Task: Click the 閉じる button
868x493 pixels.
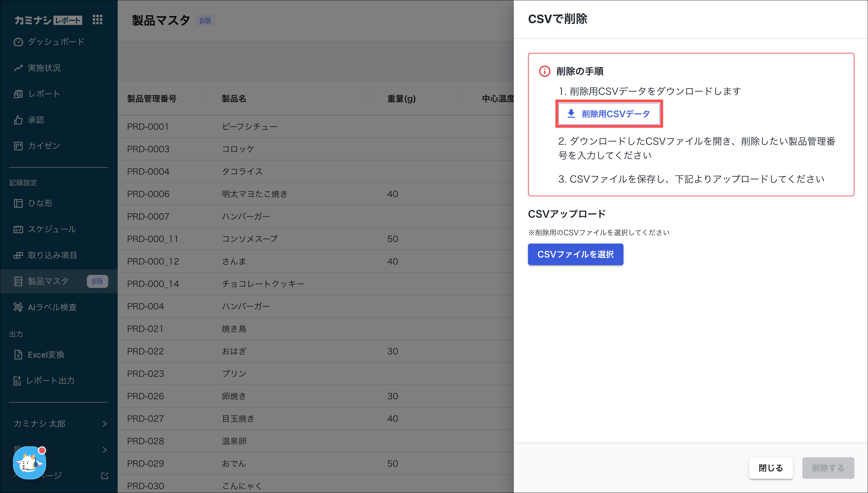Action: click(x=770, y=468)
